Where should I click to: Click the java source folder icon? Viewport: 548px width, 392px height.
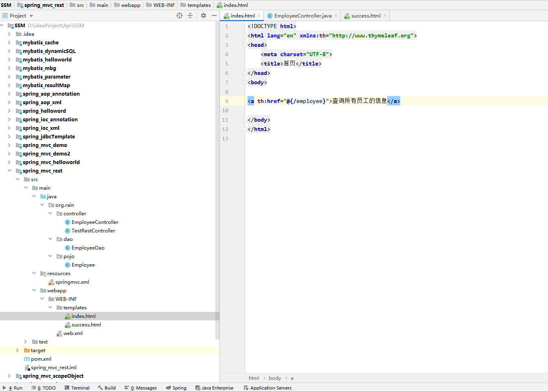coord(43,196)
